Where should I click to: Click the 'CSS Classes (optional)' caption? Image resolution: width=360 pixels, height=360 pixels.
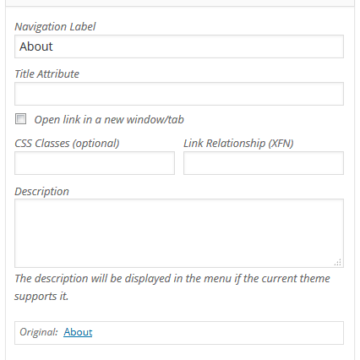tap(67, 143)
